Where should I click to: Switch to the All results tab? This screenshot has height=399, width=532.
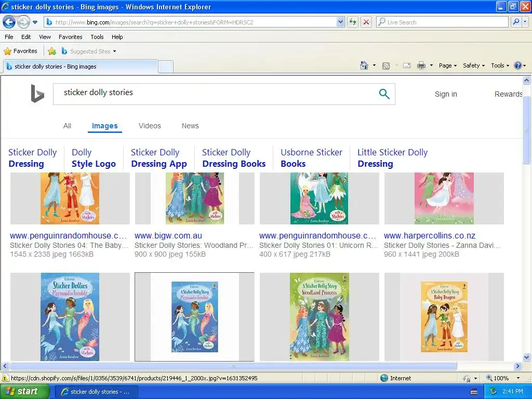[x=67, y=126]
